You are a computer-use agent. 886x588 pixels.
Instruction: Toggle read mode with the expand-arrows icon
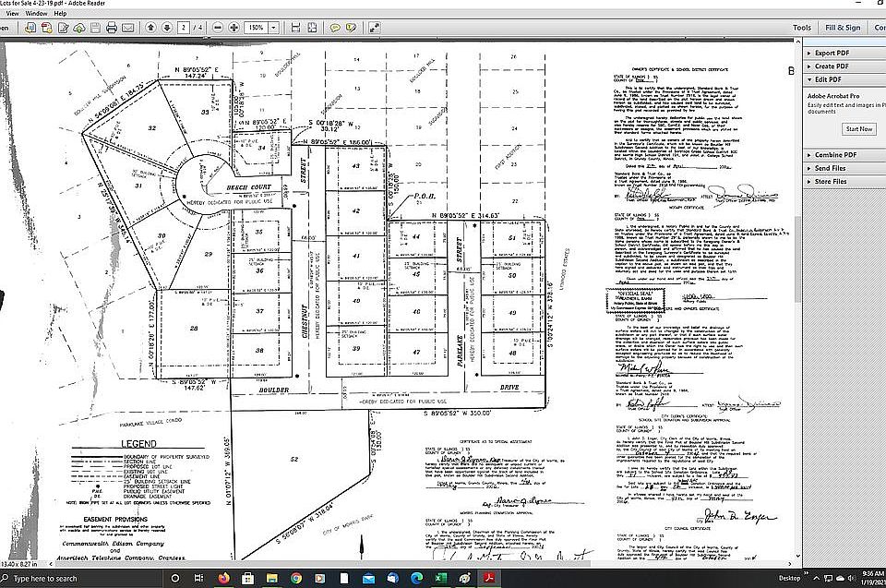[x=374, y=27]
